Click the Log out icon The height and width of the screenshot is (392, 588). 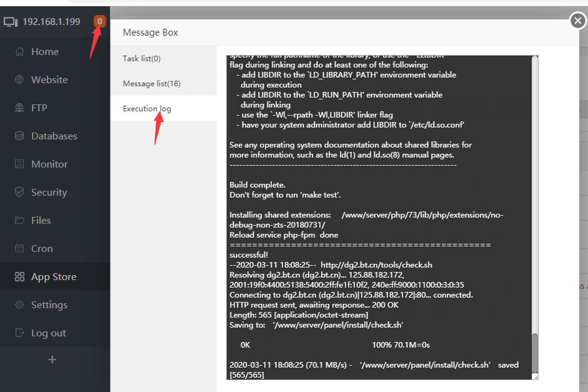point(19,333)
